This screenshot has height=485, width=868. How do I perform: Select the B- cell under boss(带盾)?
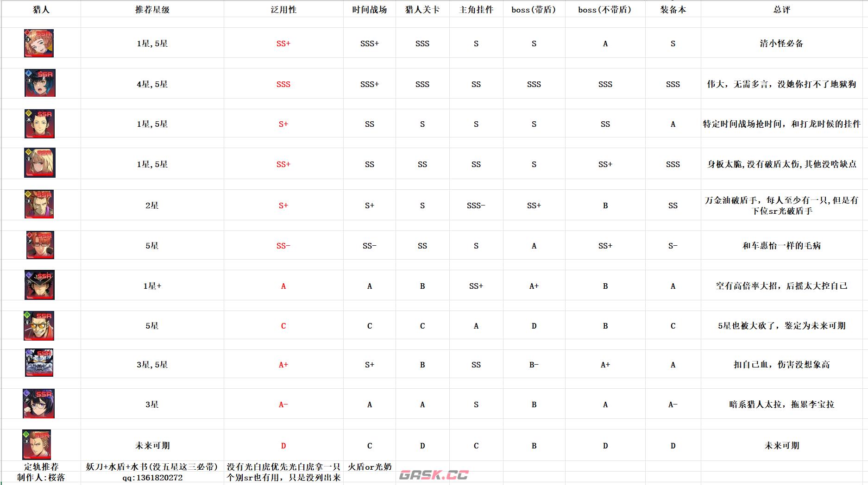[534, 365]
